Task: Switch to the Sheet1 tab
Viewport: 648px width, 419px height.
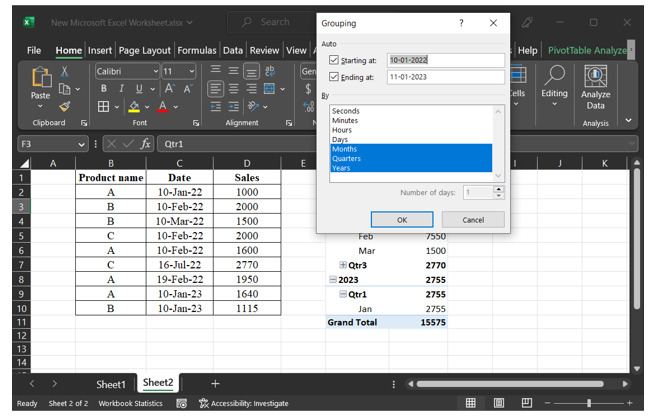Action: coord(111,384)
